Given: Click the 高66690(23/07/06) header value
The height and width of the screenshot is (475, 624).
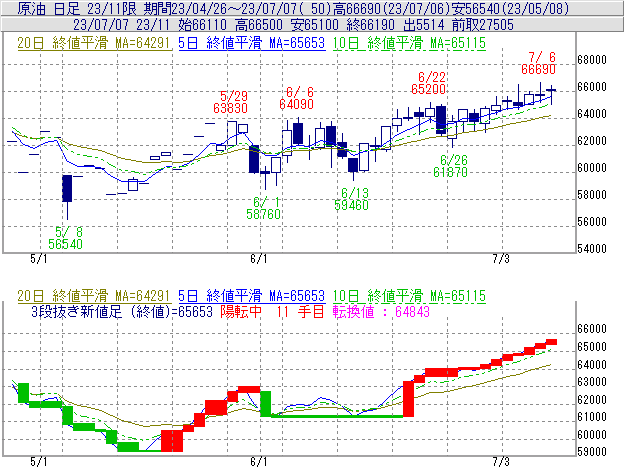Looking at the screenshot, I should tap(389, 8).
